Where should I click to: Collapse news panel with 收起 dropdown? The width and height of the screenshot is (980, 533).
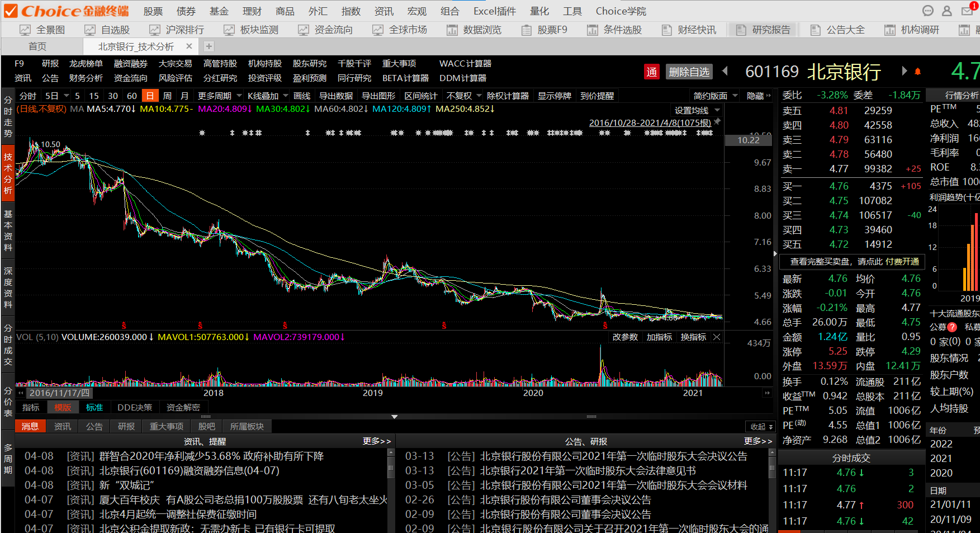(760, 427)
